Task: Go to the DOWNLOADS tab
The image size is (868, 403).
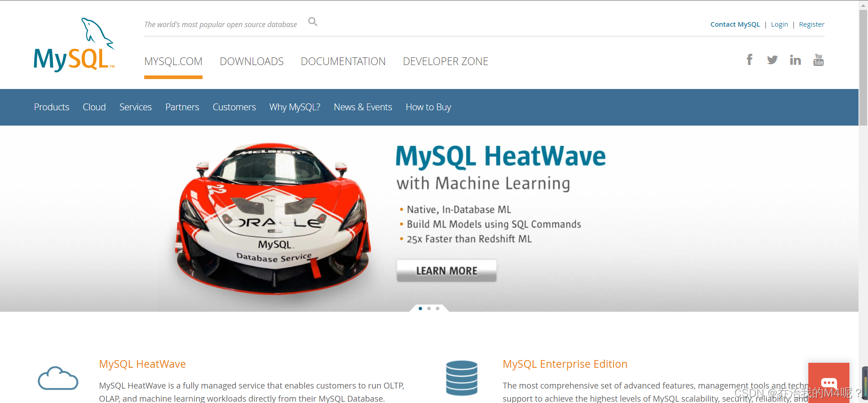Action: pyautogui.click(x=251, y=61)
